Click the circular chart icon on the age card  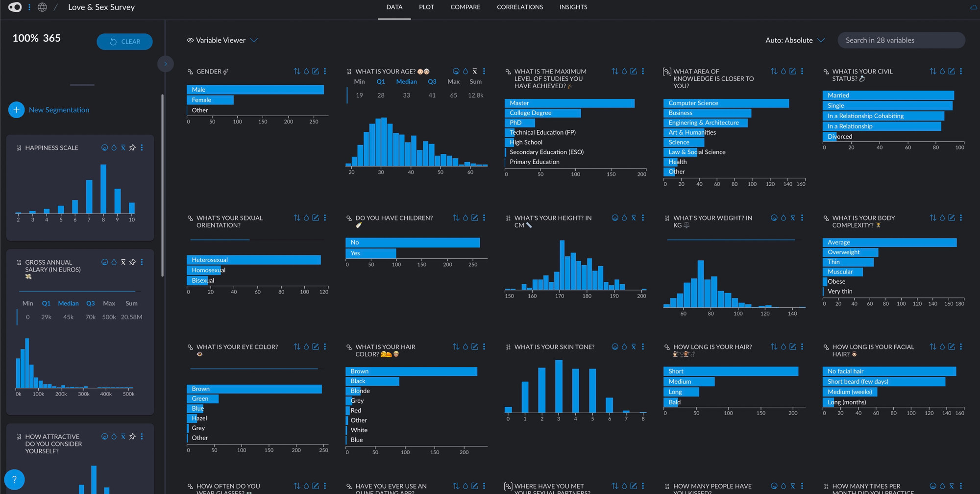point(456,72)
